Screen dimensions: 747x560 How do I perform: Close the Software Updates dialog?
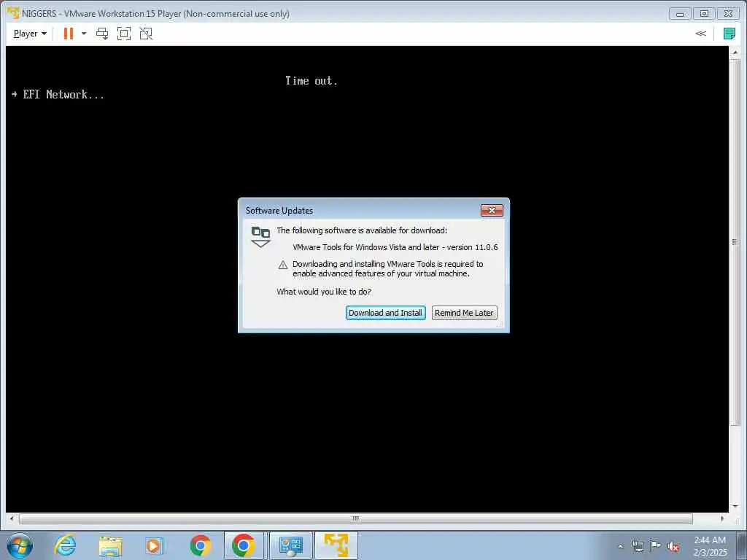[492, 211]
